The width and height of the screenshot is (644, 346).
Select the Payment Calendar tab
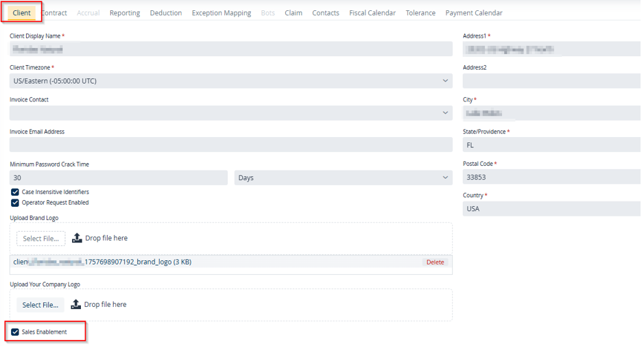point(474,13)
